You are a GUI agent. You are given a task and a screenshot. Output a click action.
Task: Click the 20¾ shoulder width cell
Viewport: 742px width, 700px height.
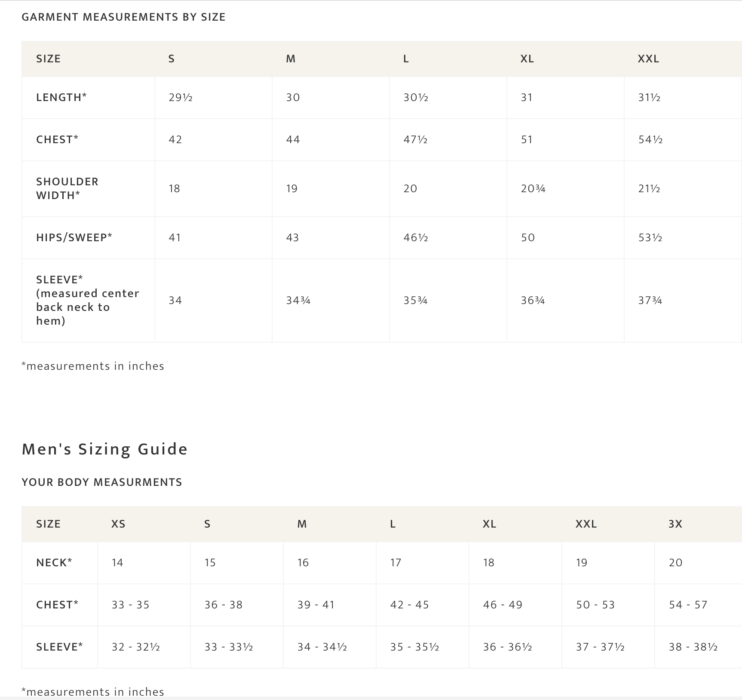tap(533, 188)
